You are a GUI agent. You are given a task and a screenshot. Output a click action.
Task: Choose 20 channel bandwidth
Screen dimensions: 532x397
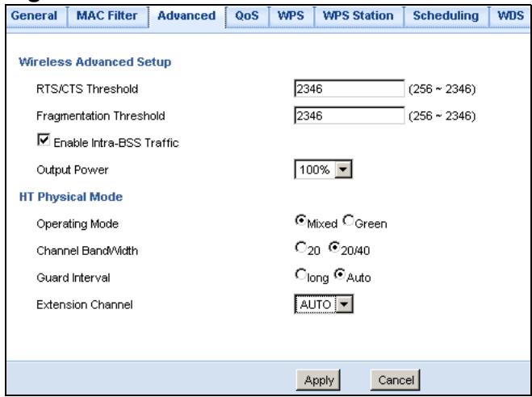300,248
